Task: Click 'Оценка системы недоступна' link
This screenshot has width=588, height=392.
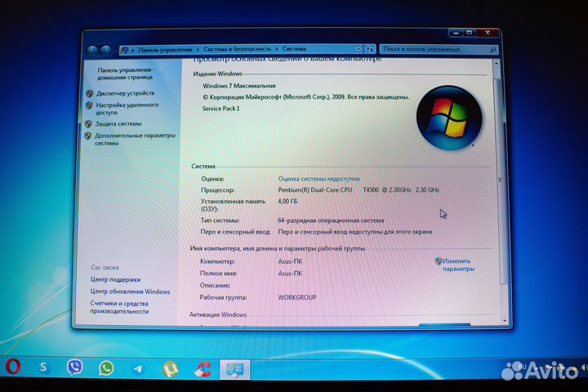Action: [318, 178]
